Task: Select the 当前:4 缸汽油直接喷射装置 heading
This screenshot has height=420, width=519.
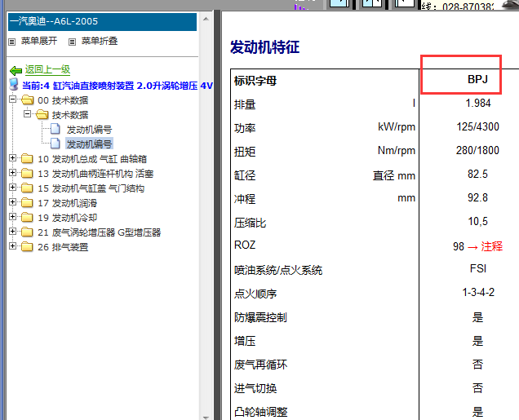Action: (118, 86)
